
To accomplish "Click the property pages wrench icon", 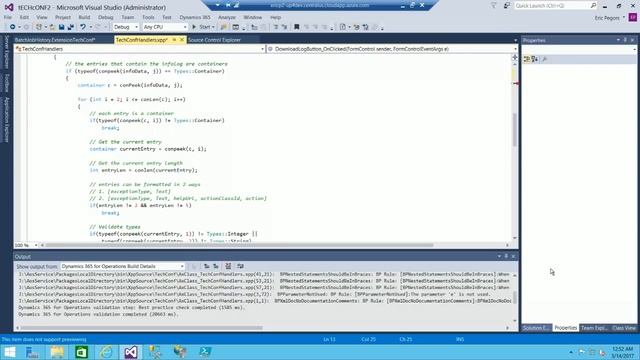I will tap(544, 60).
